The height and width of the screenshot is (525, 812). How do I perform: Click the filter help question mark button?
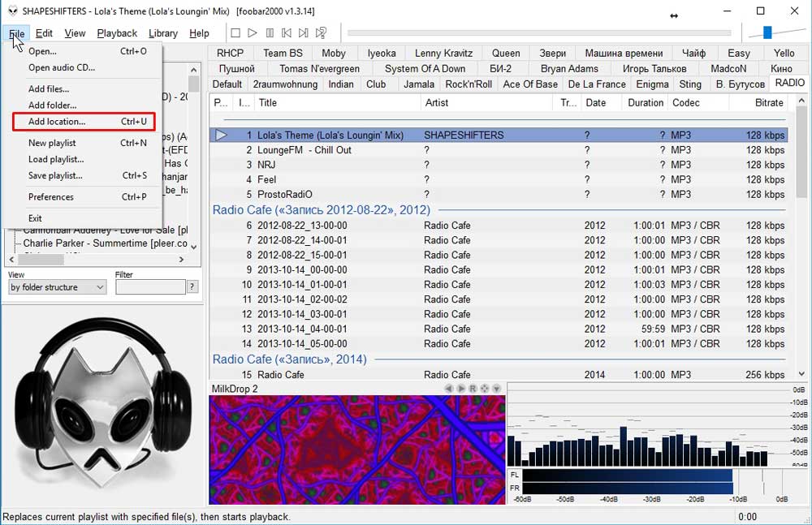(192, 287)
